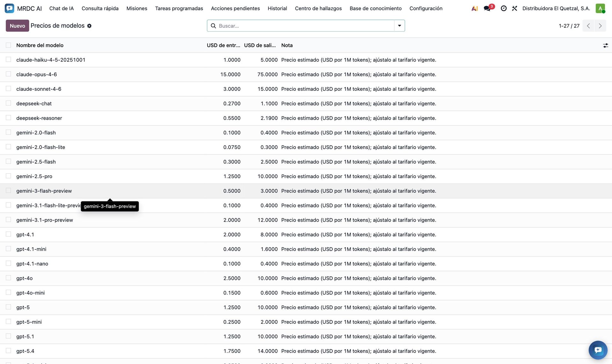The width and height of the screenshot is (612, 364).
Task: Open the Consulta rápida menu
Action: coord(100,8)
